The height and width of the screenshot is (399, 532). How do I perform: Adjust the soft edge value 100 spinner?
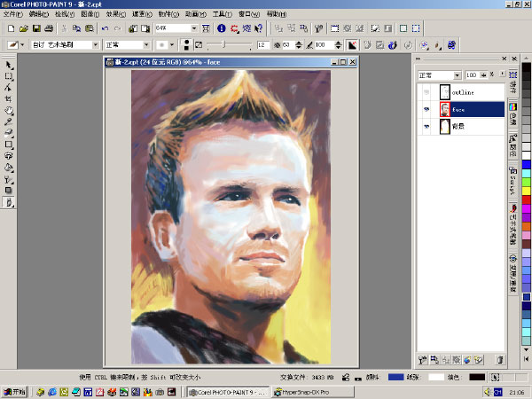338,45
